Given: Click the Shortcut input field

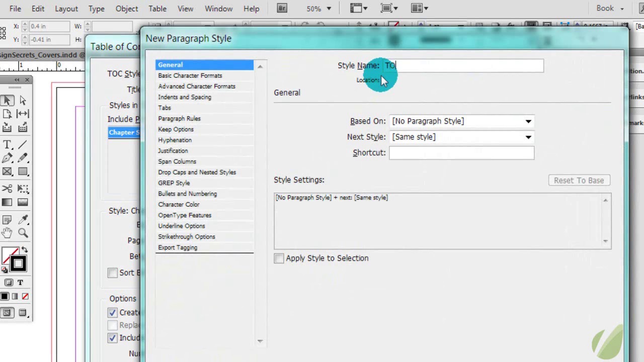Looking at the screenshot, I should pos(461,153).
